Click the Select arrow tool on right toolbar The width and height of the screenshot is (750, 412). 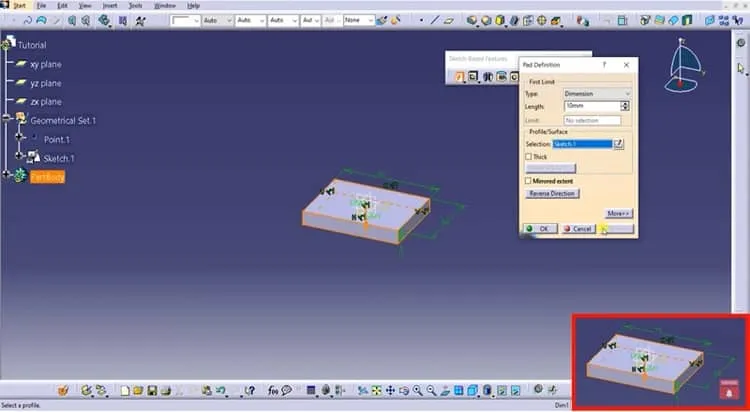click(740, 68)
